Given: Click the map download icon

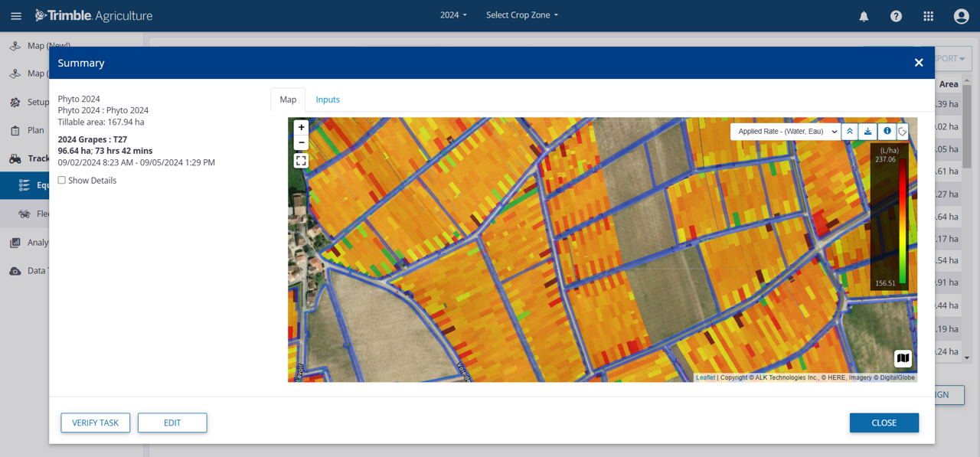Looking at the screenshot, I should [x=867, y=131].
